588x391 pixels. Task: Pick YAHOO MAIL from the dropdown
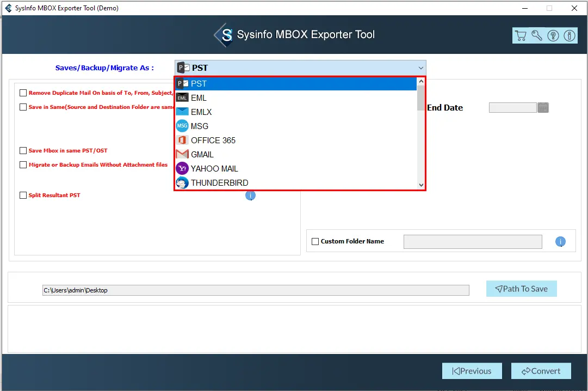[x=296, y=169]
